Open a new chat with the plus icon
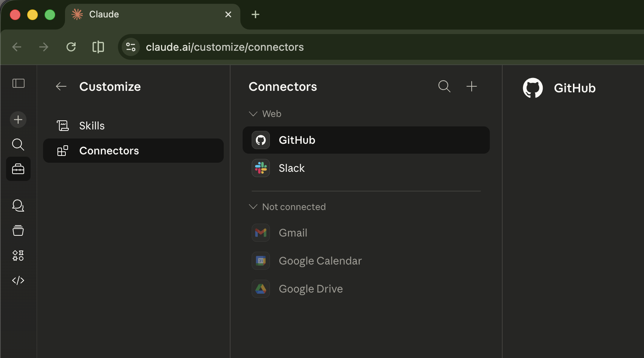Image resolution: width=644 pixels, height=358 pixels. pos(18,120)
